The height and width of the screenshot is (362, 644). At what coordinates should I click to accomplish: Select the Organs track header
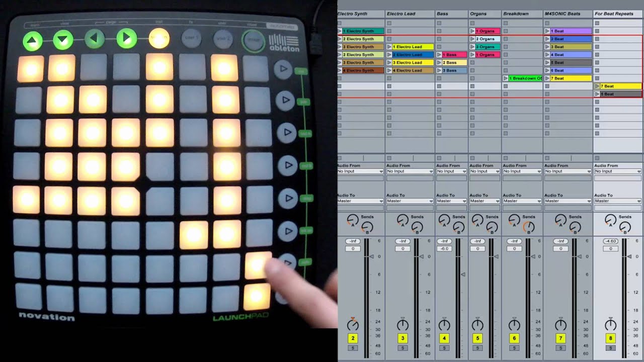tap(485, 14)
